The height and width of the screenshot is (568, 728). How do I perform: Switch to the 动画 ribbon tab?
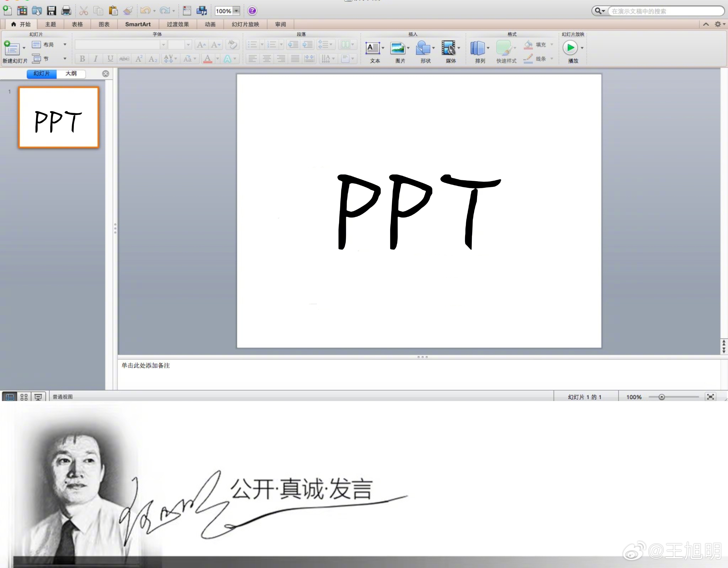210,24
